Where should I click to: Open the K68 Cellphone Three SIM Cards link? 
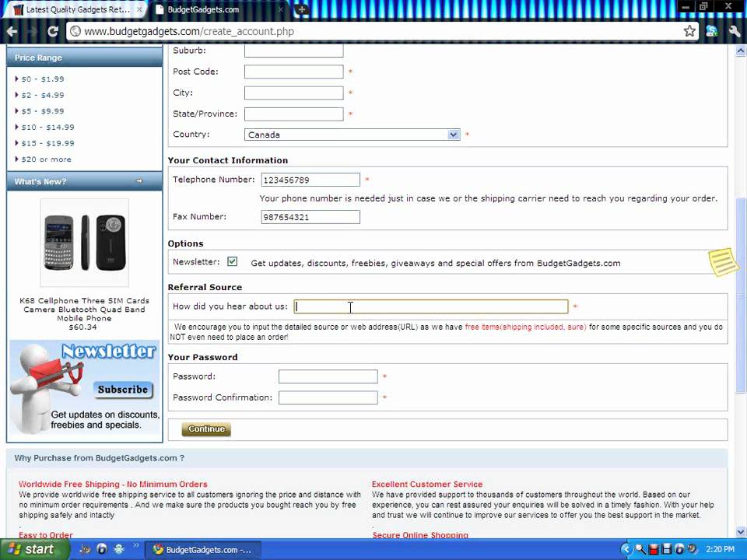click(84, 310)
